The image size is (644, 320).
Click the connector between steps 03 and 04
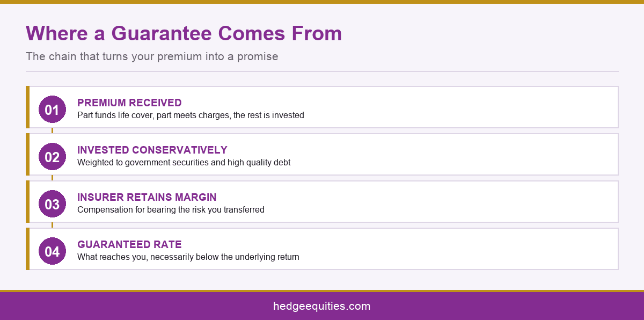tap(52, 225)
